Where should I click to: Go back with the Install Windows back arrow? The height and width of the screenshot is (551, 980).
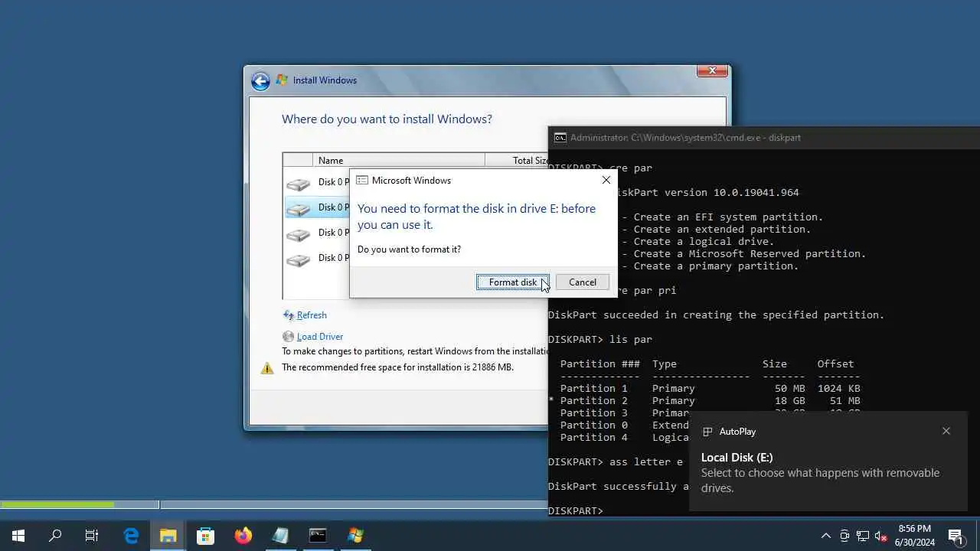(x=260, y=80)
